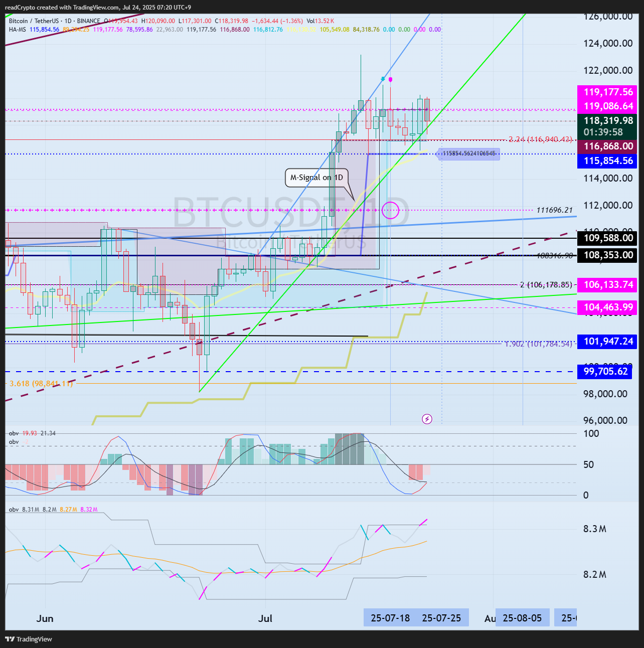Viewport: 644px width, 648px height.
Task: Select the 116,868.00 maroon price tag
Action: 608,146
